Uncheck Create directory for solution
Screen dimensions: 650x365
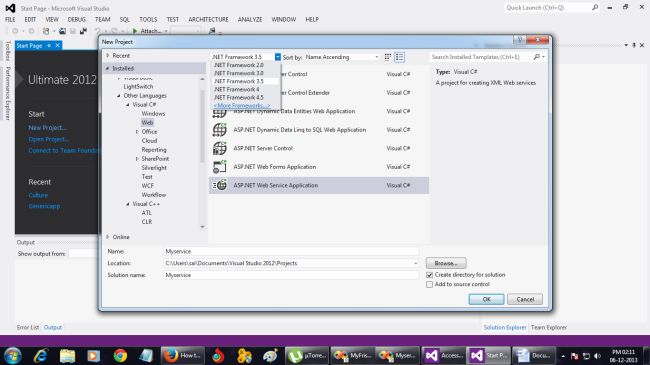[429, 275]
